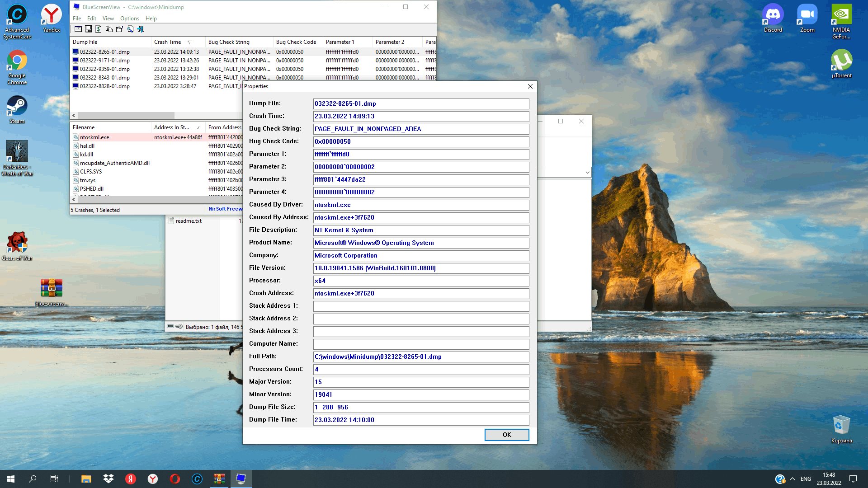Sort by Bug Check Code column
This screenshot has height=488, width=868.
tap(298, 42)
